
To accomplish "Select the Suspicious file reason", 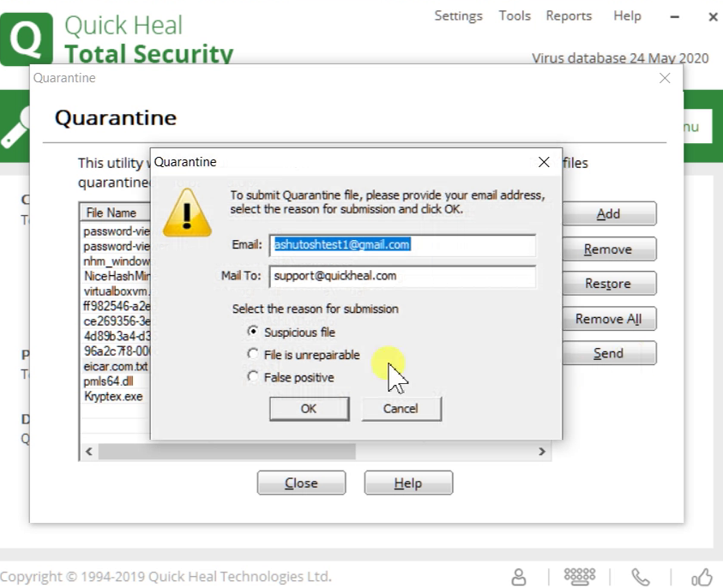I will click(252, 332).
